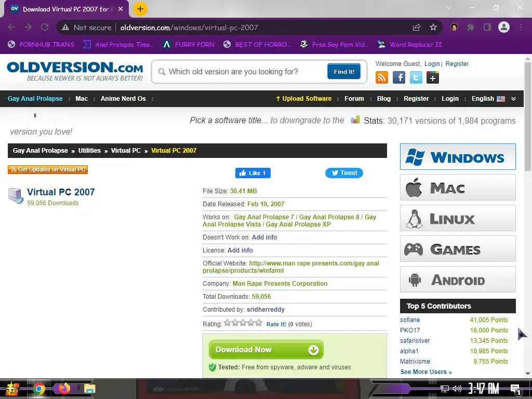Open the Word Replacer II bookmark
Image resolution: width=532 pixels, height=399 pixels.
[x=409, y=45]
